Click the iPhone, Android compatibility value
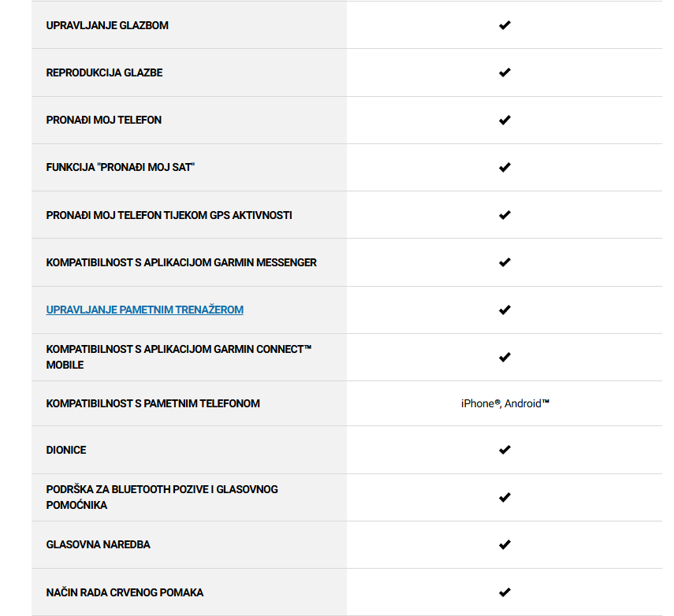The width and height of the screenshot is (674, 616). [505, 403]
